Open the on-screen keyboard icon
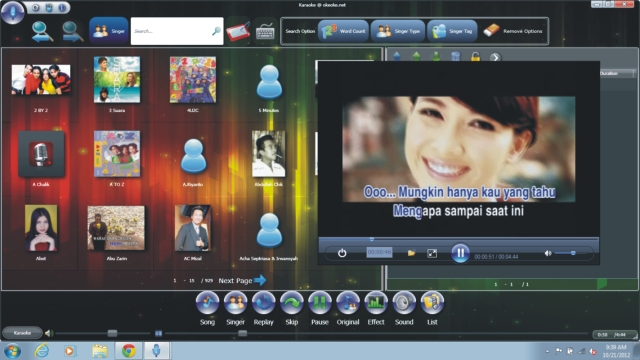Viewport: 640px width, 360px height. coord(265,31)
